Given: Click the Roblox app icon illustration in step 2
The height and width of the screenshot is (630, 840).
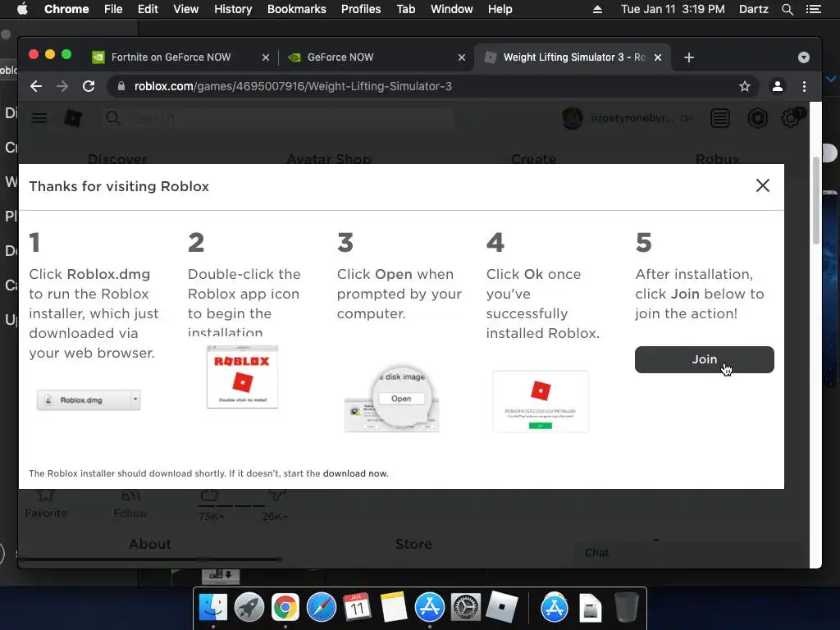Looking at the screenshot, I should 242,377.
